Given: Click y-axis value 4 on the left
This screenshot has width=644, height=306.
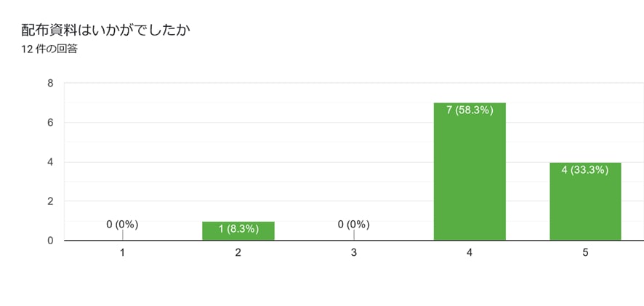Looking at the screenshot, I should point(50,162).
